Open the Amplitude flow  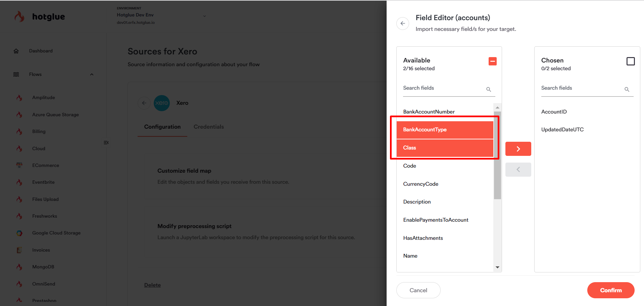tap(44, 98)
